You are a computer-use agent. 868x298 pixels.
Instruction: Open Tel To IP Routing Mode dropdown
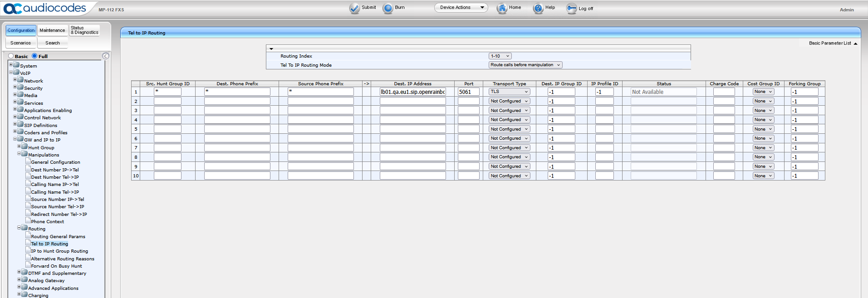(x=525, y=65)
